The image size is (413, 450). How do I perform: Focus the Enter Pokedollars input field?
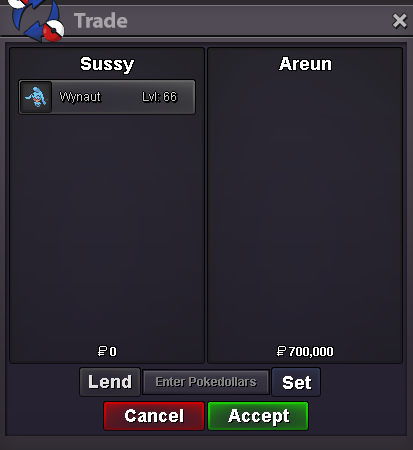(206, 382)
